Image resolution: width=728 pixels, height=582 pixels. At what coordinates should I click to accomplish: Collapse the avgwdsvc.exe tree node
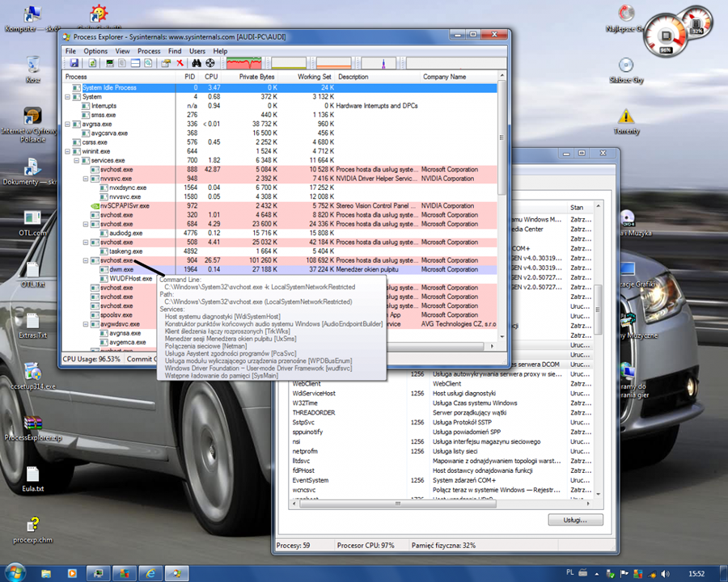point(86,324)
